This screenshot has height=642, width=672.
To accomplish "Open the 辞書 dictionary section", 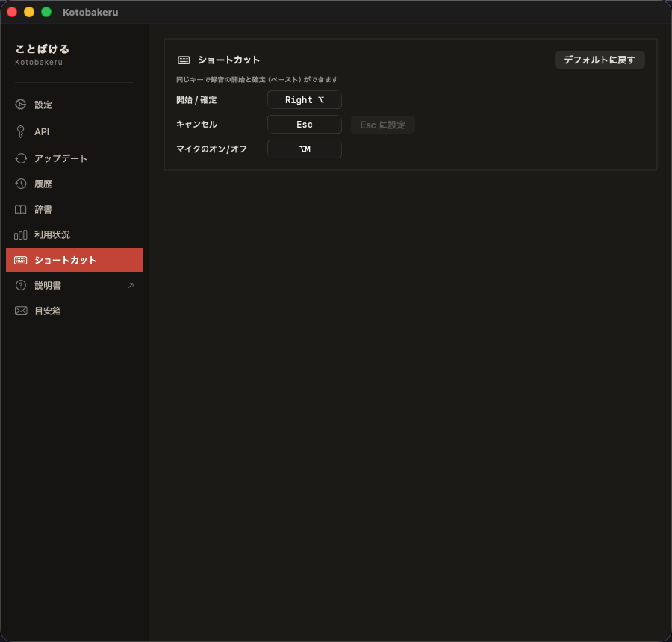I will click(x=45, y=209).
